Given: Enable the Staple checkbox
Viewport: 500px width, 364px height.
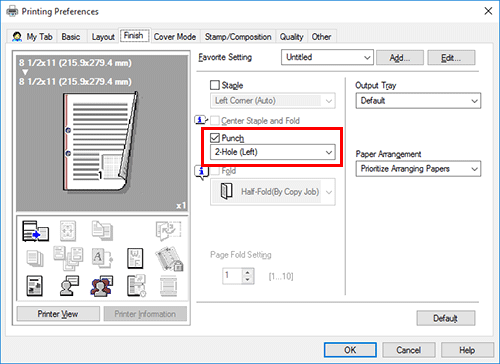Looking at the screenshot, I should [215, 85].
